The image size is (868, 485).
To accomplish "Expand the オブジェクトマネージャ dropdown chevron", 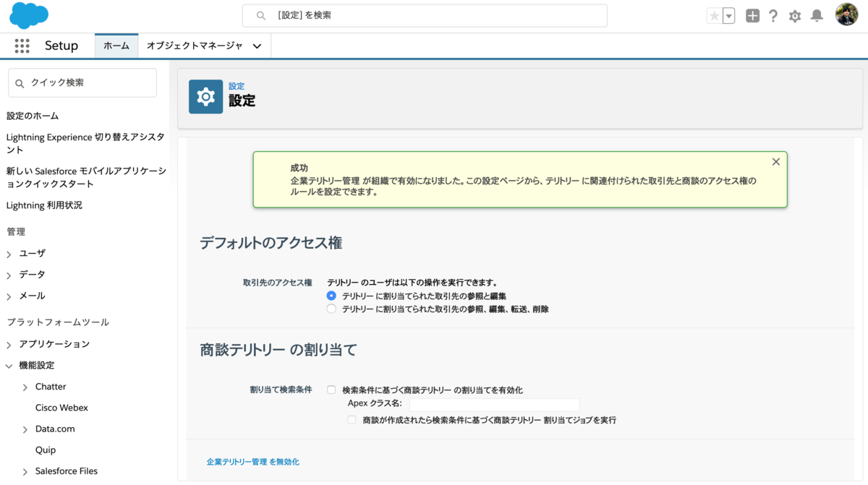I will pyautogui.click(x=257, y=45).
